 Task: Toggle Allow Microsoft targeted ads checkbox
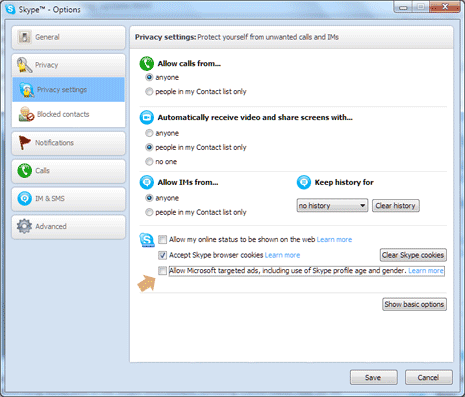[x=162, y=270]
